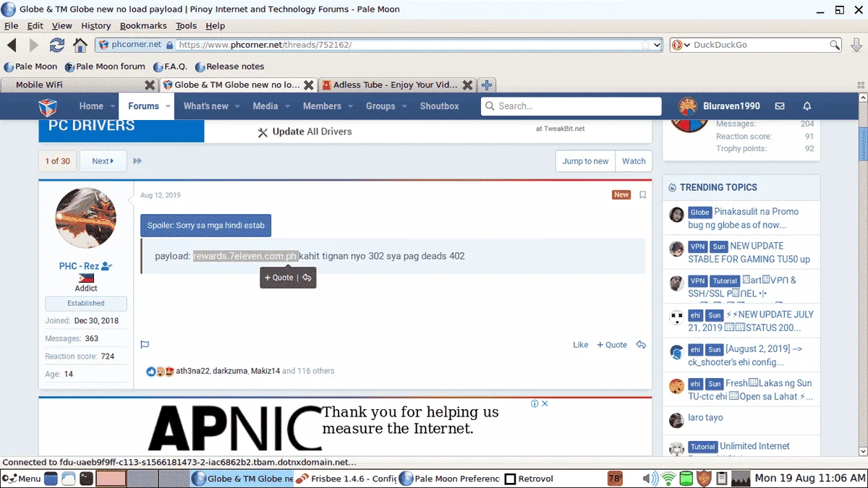Click the Watch thread button
Screen dimensions: 868x488
[x=634, y=161]
